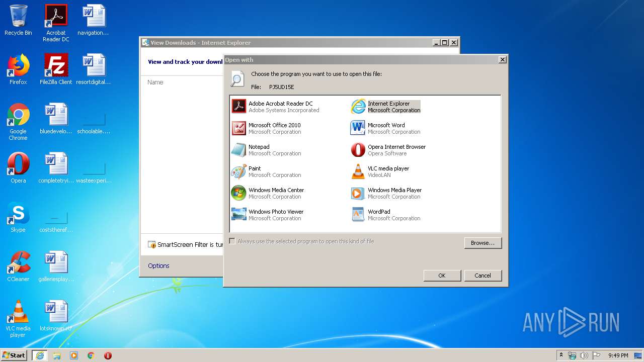
Task: Select Acrobat Reader DC desktop shortcut
Action: pos(56,23)
